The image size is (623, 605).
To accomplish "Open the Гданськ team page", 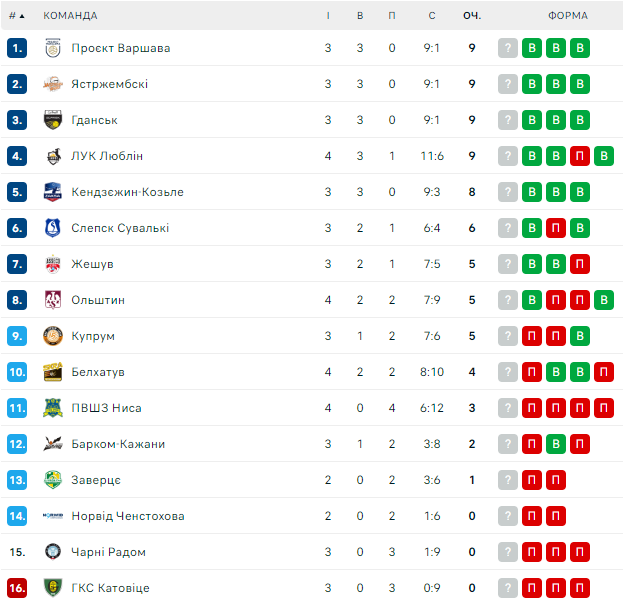I will tap(94, 120).
